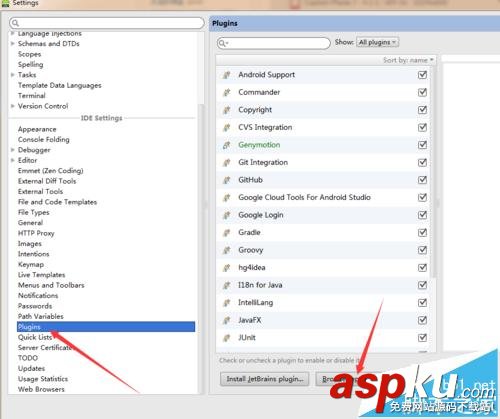Toggle the Groovy plugin checkbox

[x=422, y=250]
